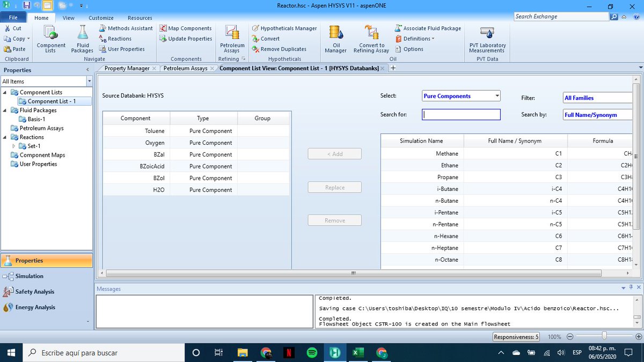Screen dimensions: 644x362
Task: Switch to the Petroleum Assays document tab
Action: click(x=185, y=68)
